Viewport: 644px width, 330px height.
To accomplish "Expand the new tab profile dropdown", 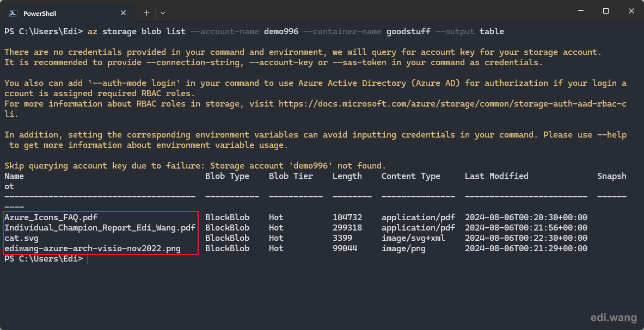I will (163, 13).
